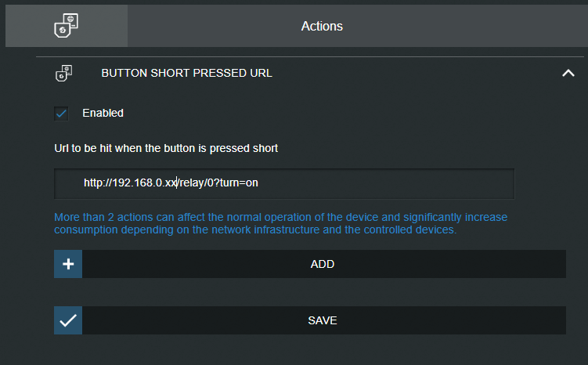Toggle the Button Short Pressed URL header title

click(186, 74)
